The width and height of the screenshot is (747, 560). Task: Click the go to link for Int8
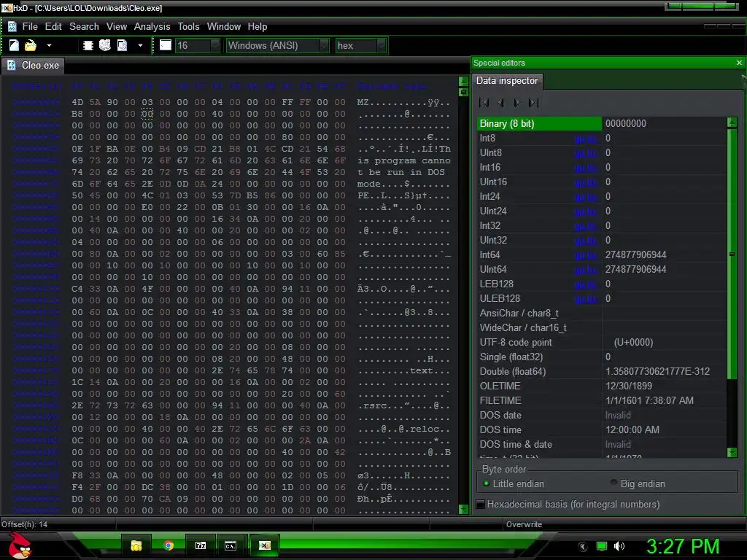(586, 139)
